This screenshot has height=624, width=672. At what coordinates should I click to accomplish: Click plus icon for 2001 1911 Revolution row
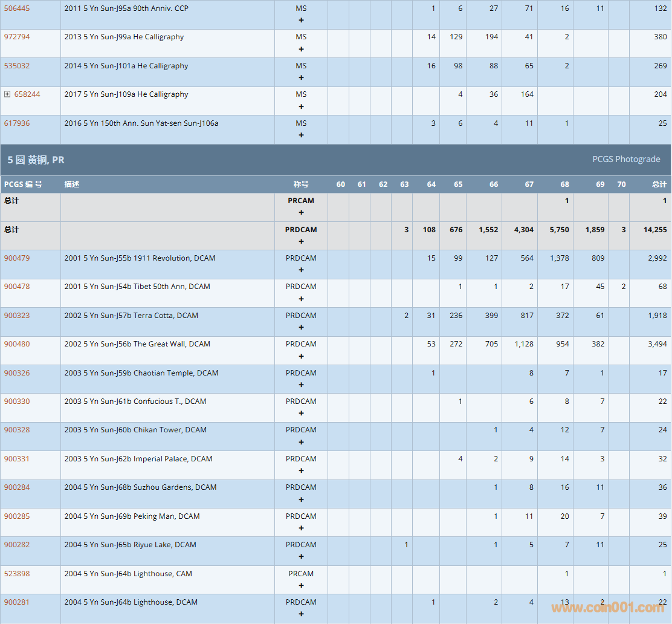point(301,270)
